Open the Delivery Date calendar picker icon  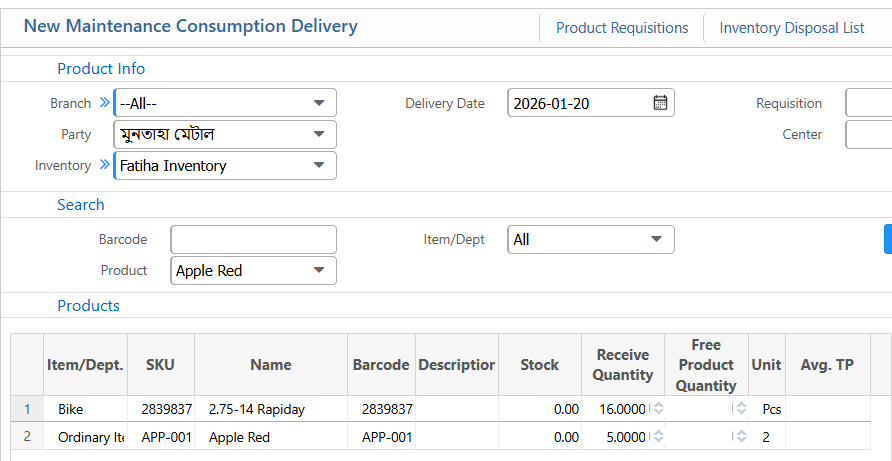click(660, 103)
